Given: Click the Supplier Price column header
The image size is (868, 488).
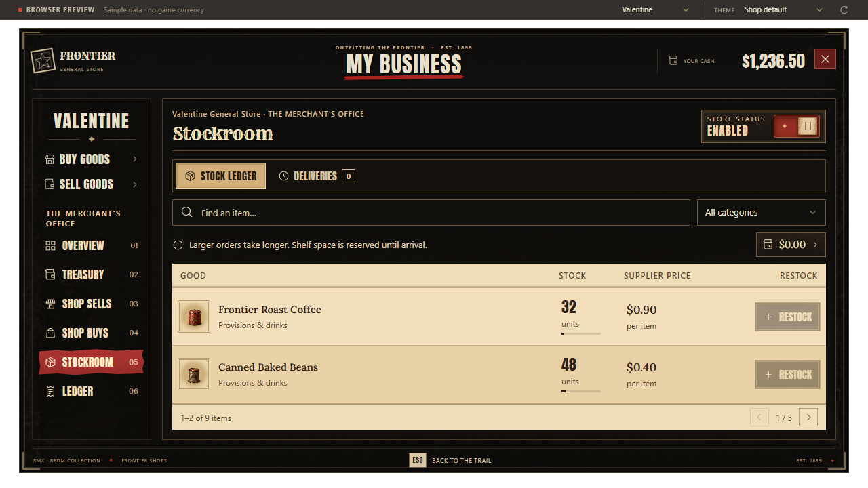Looking at the screenshot, I should [x=657, y=276].
